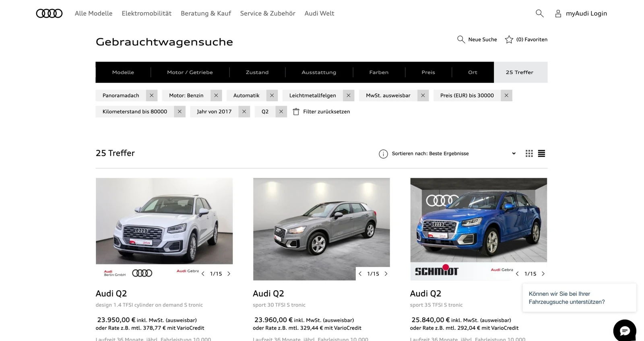Image resolution: width=644 pixels, height=341 pixels.
Task: Open the Service & Zubehör menu
Action: [268, 13]
